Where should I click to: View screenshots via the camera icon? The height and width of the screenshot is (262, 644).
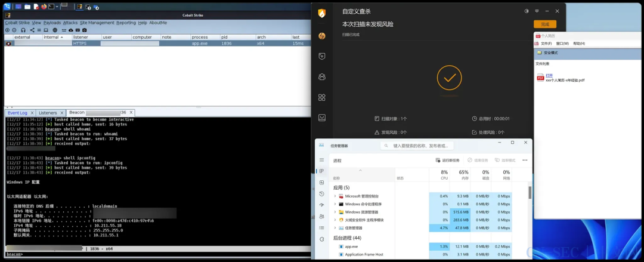pyautogui.click(x=85, y=30)
